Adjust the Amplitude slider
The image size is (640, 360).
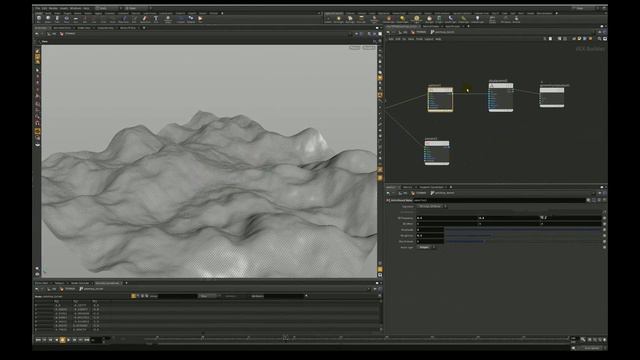point(523,230)
